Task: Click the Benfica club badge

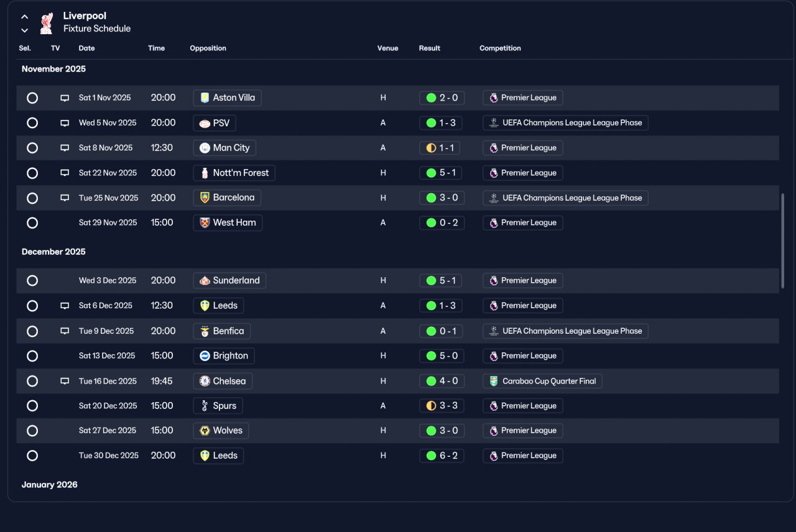Action: (205, 331)
